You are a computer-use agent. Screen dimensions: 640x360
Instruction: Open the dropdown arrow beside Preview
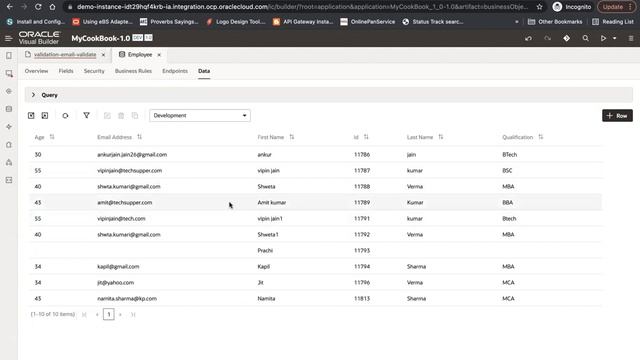point(615,38)
